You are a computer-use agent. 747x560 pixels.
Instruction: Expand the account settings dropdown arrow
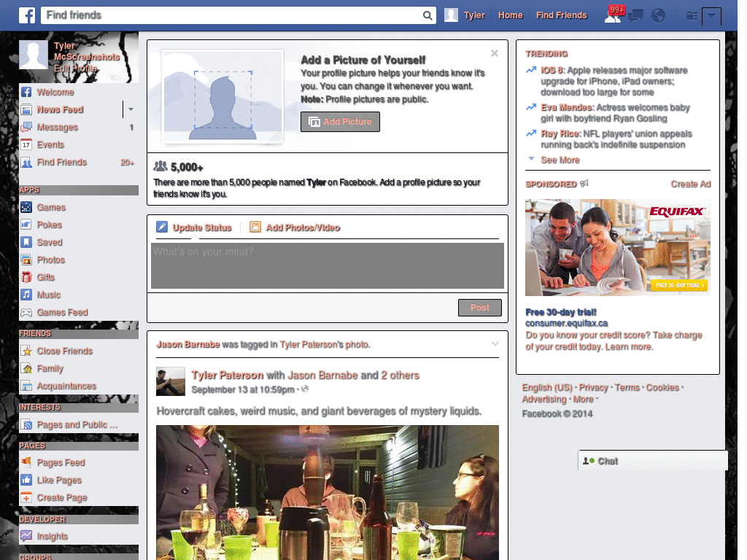[712, 15]
